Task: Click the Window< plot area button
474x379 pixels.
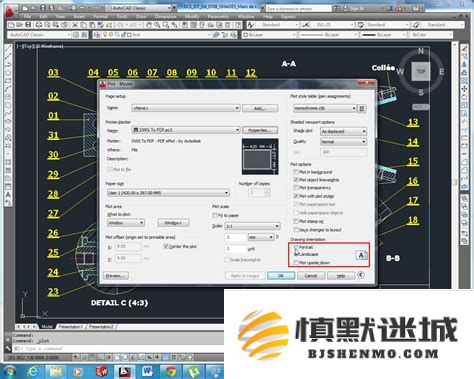Action: [x=173, y=222]
